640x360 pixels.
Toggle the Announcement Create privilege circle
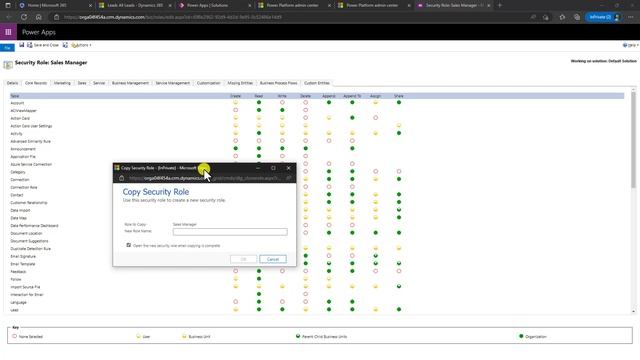point(236,149)
